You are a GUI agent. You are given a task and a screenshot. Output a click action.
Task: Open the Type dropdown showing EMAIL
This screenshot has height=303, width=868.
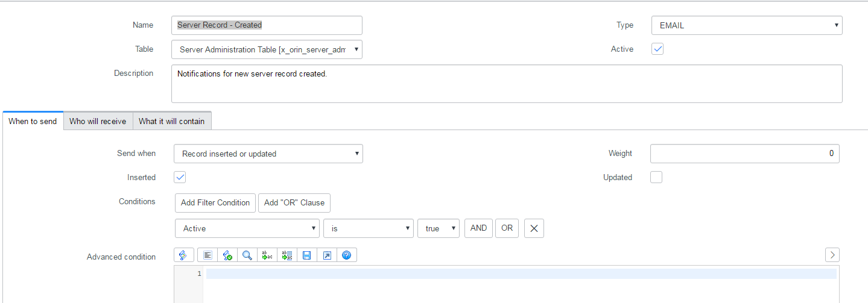pos(747,25)
